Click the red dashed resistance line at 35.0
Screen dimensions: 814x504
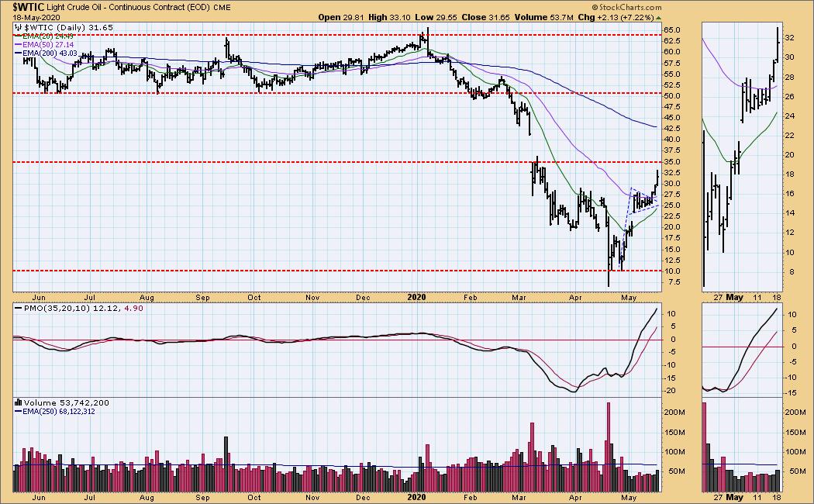[337, 162]
